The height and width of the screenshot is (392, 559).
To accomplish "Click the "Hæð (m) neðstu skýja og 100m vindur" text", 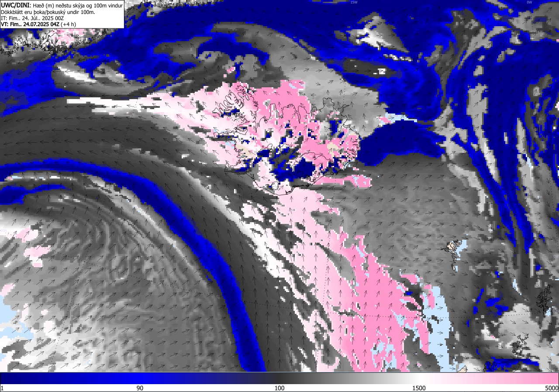I will tap(77, 6).
